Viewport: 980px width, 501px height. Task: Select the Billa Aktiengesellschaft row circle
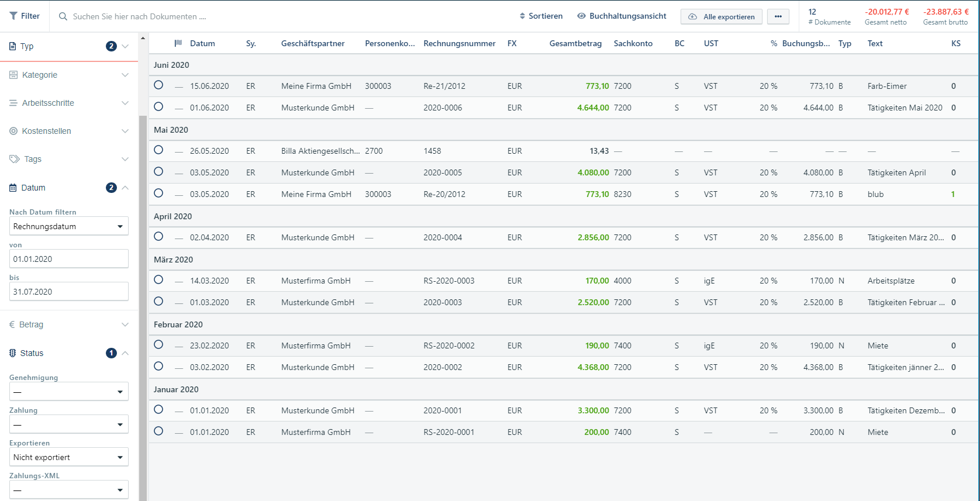point(158,150)
